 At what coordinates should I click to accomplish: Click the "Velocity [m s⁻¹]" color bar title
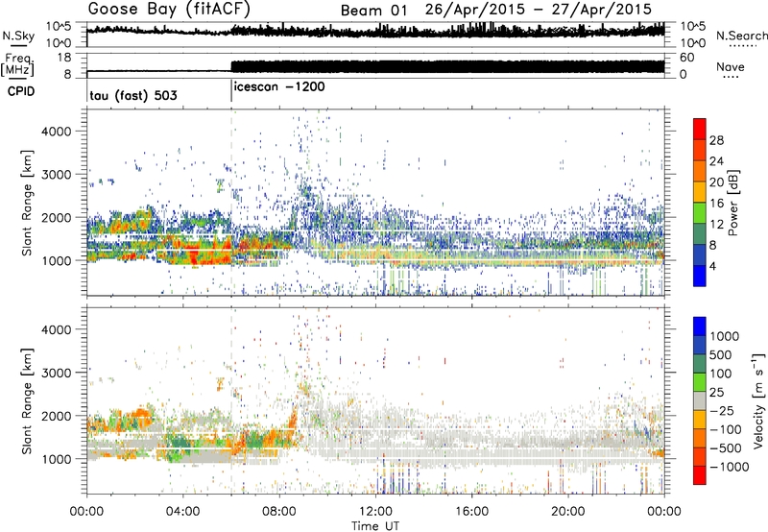[x=758, y=400]
